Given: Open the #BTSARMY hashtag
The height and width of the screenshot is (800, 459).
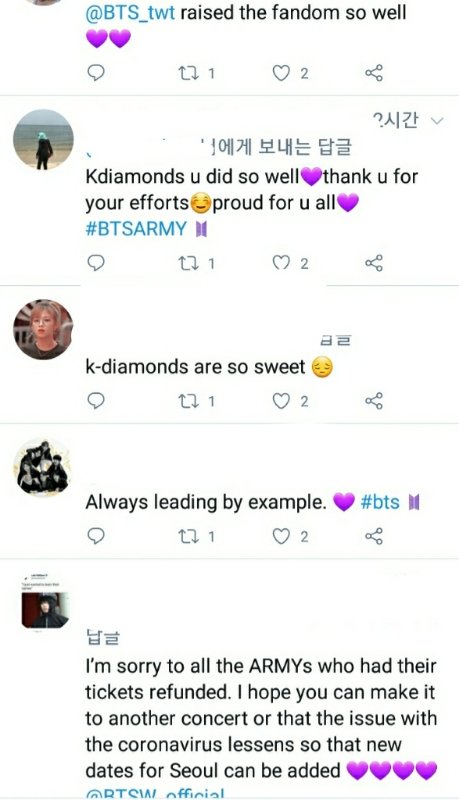Looking at the screenshot, I should [136, 229].
